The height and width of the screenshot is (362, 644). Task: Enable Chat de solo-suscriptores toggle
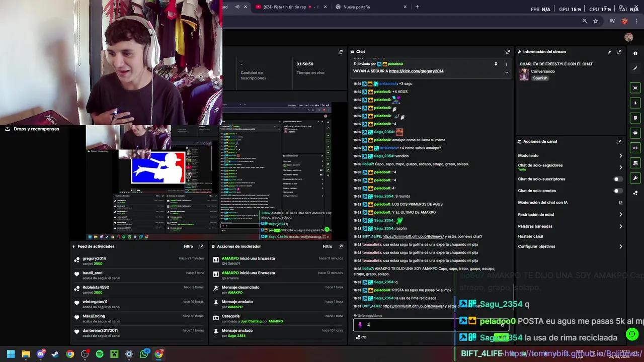618,179
